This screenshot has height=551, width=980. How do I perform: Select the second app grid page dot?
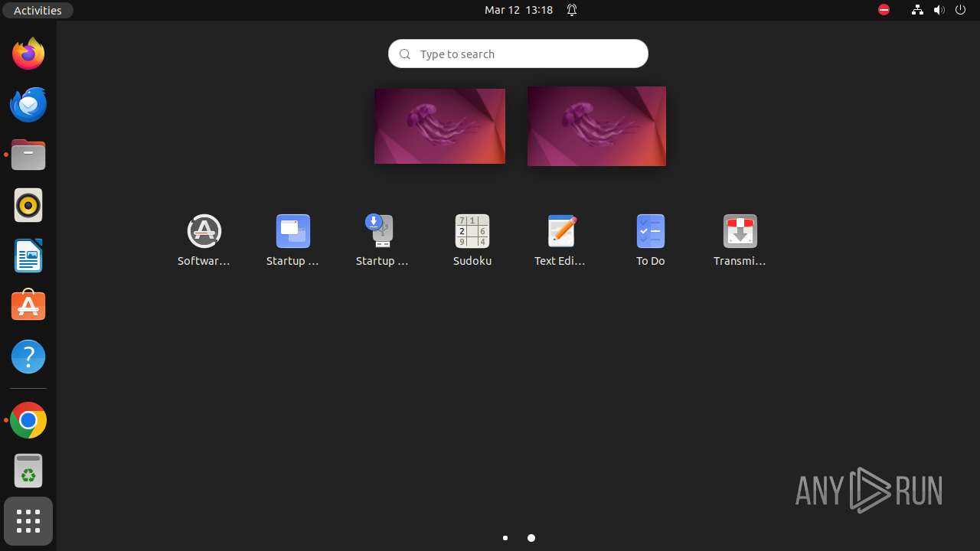(531, 538)
